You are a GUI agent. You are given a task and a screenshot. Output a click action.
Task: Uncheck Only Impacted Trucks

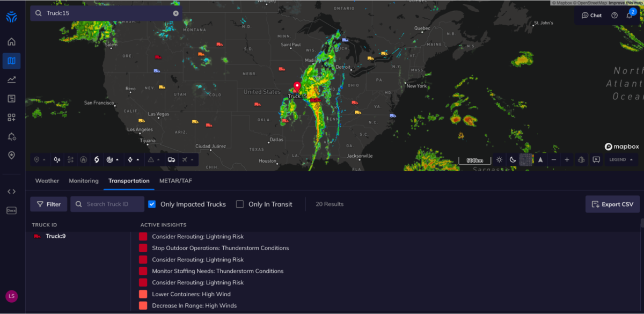point(152,204)
